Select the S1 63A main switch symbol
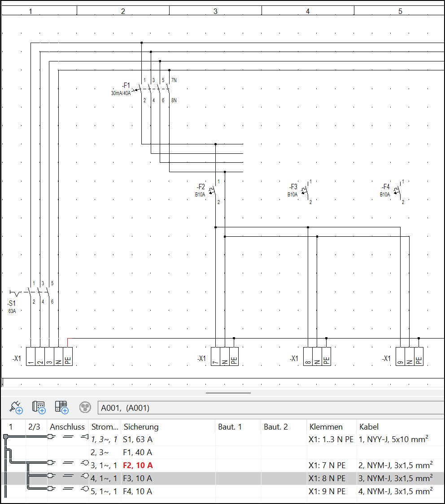Viewport: 445px width, 504px height. [x=39, y=293]
